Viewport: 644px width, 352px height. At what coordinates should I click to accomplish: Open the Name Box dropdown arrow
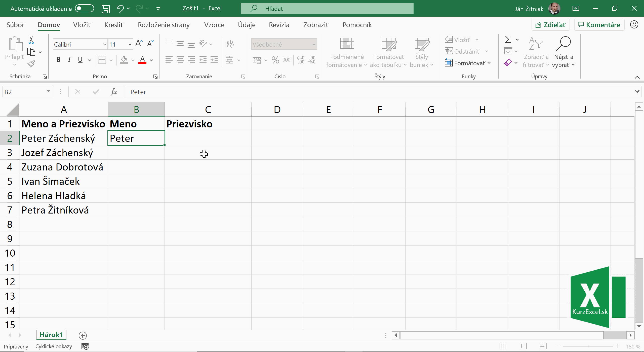(x=49, y=92)
